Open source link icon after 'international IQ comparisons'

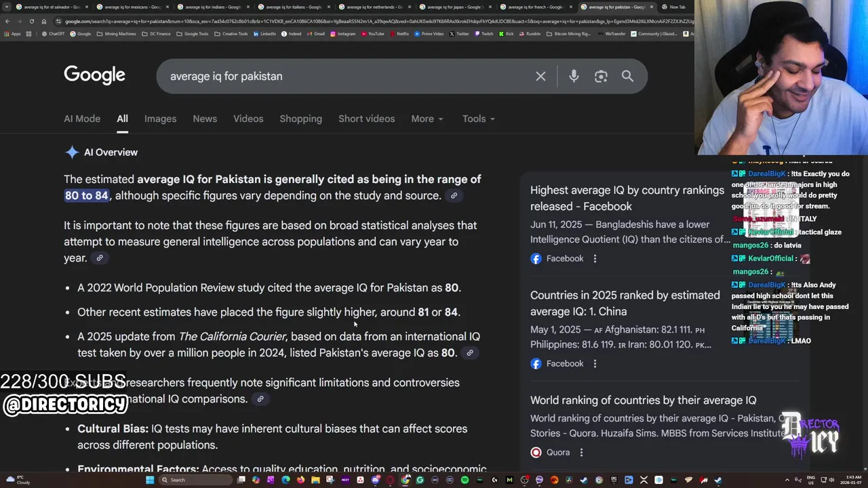[260, 399]
